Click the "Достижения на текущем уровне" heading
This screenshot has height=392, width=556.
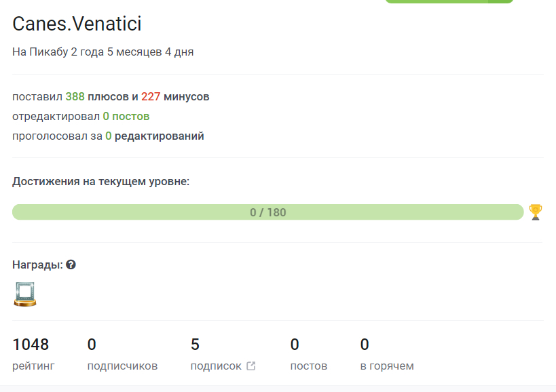tap(100, 182)
